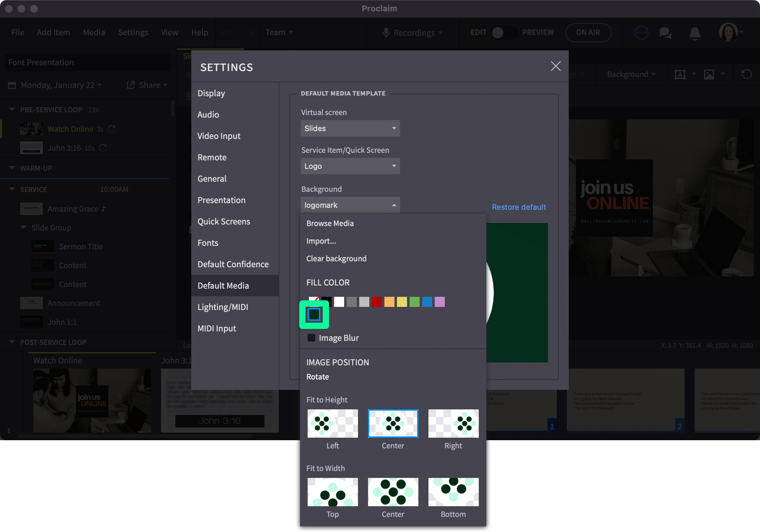Open the logomark Background dropdown

(350, 205)
